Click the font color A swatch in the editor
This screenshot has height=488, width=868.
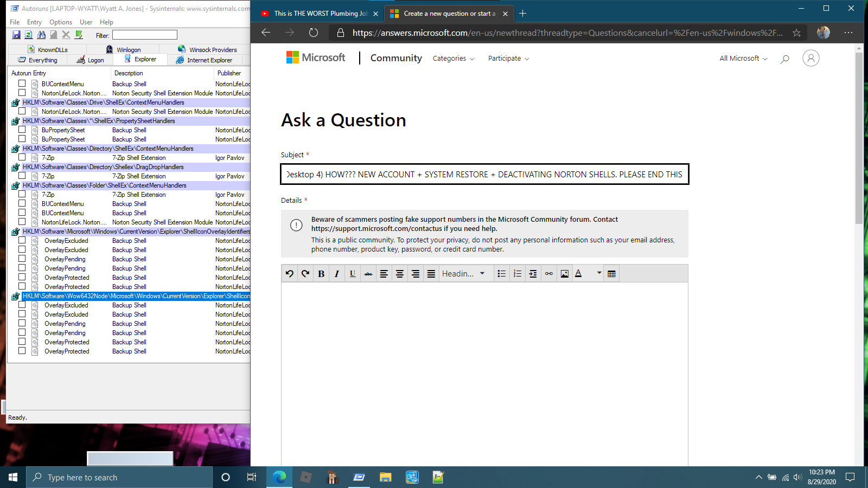click(579, 274)
